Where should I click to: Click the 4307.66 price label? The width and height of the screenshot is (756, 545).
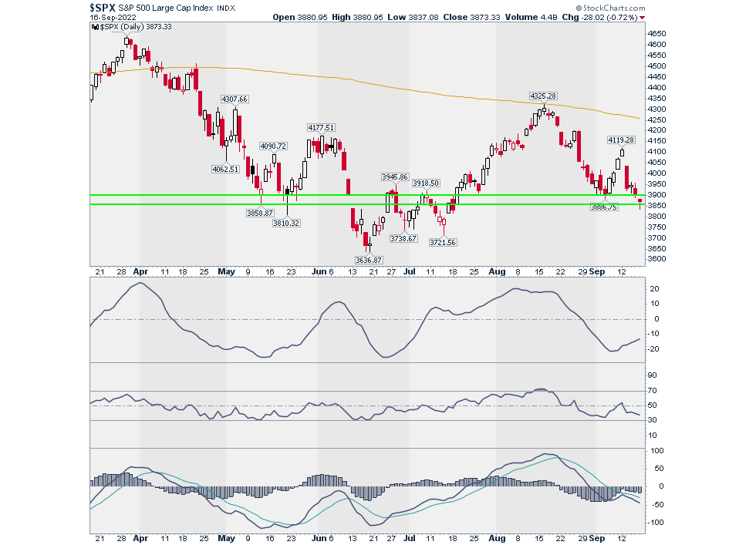coord(235,99)
